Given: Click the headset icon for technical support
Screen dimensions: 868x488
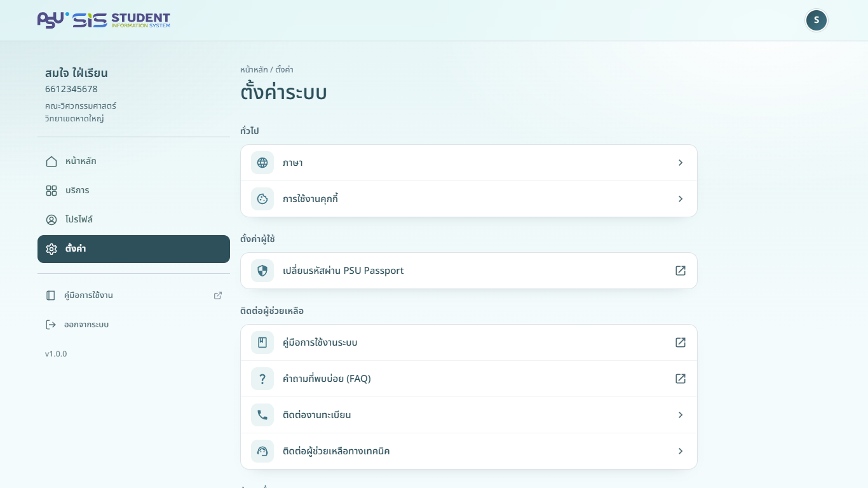Looking at the screenshot, I should (x=262, y=451).
